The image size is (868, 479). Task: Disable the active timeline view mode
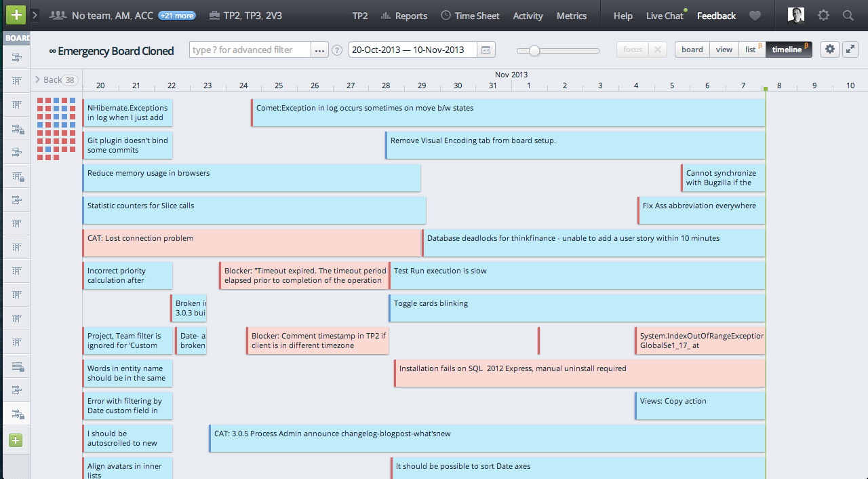[788, 50]
